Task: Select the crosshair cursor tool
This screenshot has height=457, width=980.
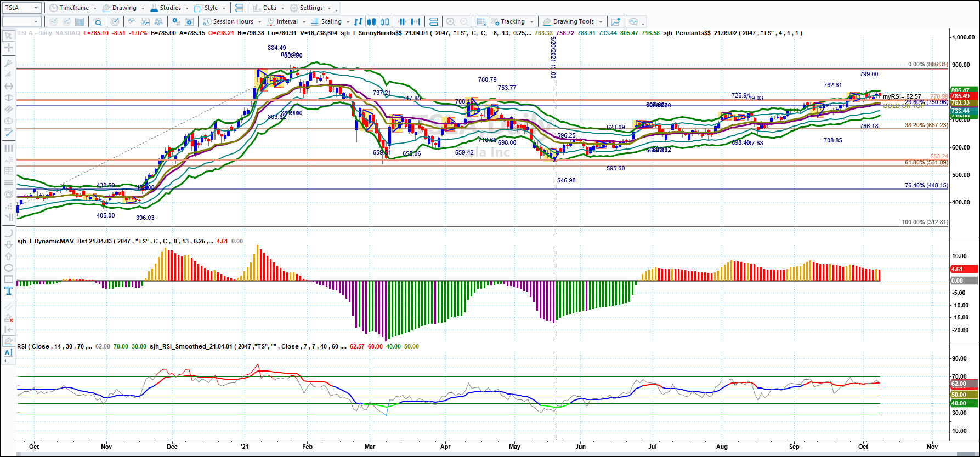Action: pos(8,48)
